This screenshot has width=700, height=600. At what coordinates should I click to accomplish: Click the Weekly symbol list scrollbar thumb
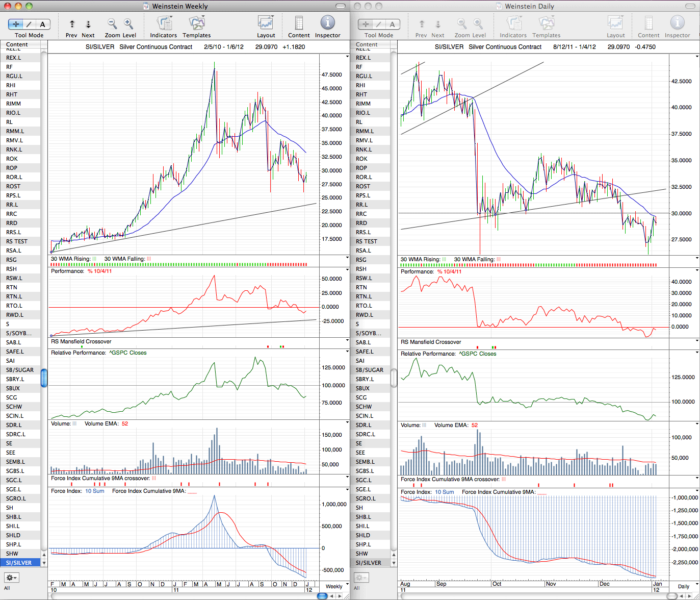coord(44,378)
